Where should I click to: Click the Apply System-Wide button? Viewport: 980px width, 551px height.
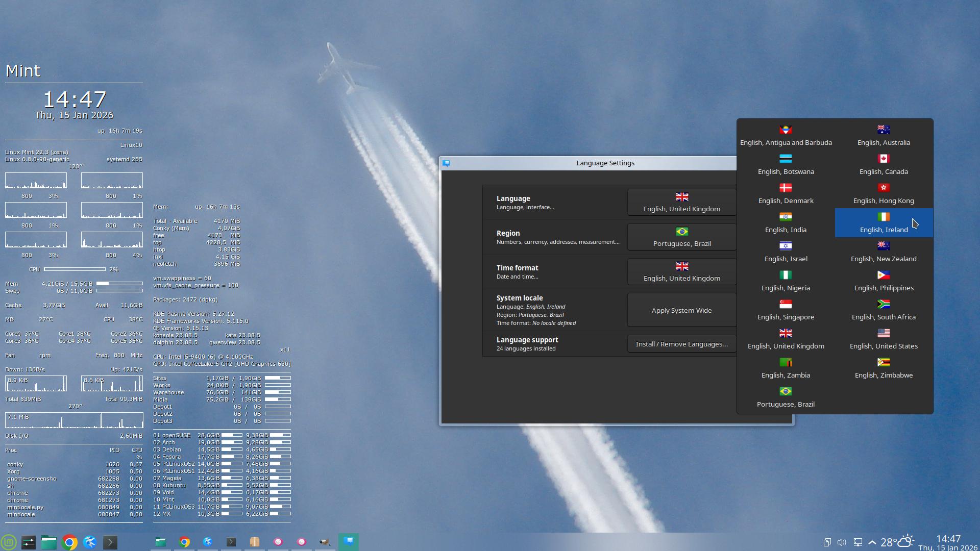[x=681, y=310]
